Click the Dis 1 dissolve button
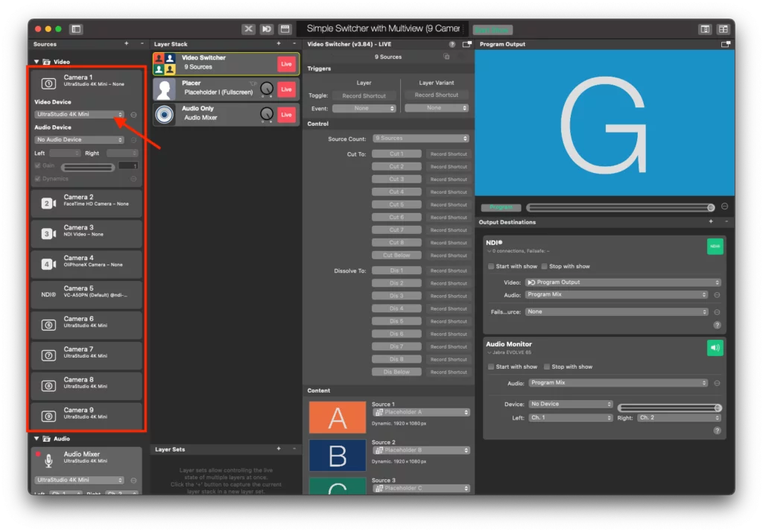This screenshot has height=532, width=763. click(396, 270)
